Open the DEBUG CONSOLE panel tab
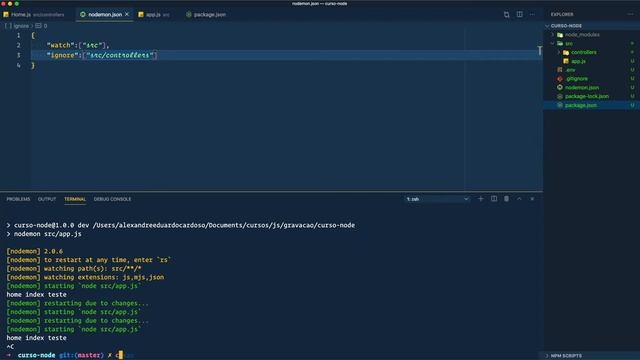The height and width of the screenshot is (360, 640). tap(112, 199)
